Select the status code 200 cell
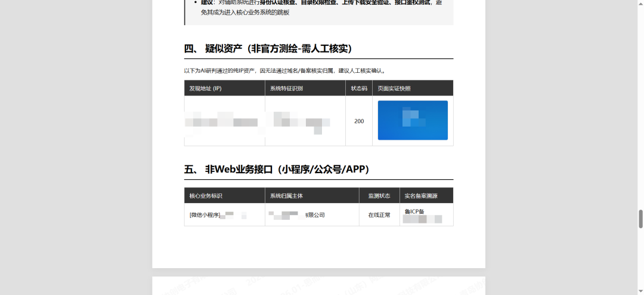This screenshot has width=644, height=295. tap(359, 121)
